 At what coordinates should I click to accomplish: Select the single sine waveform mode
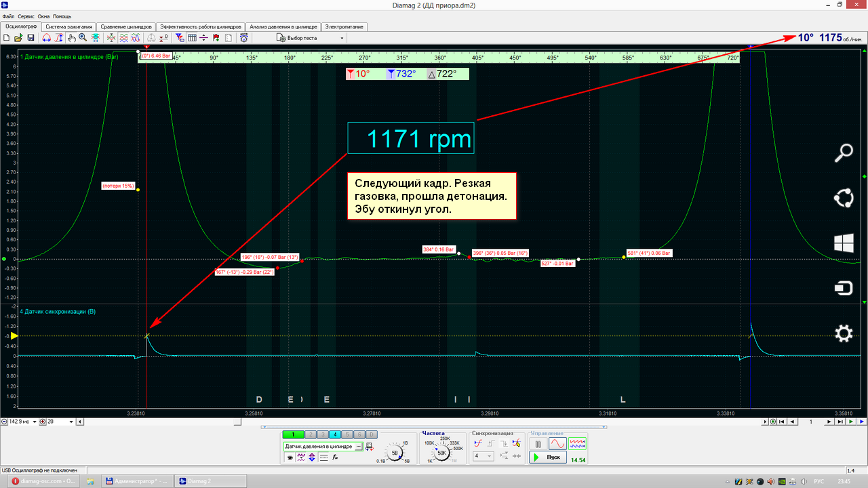click(558, 443)
